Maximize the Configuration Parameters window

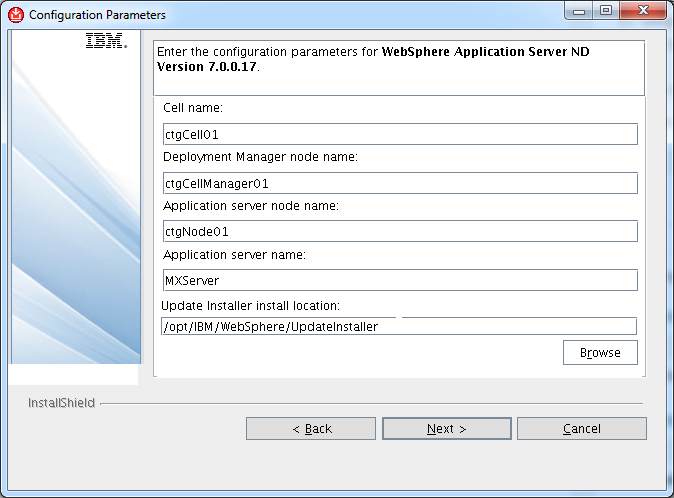coord(606,10)
